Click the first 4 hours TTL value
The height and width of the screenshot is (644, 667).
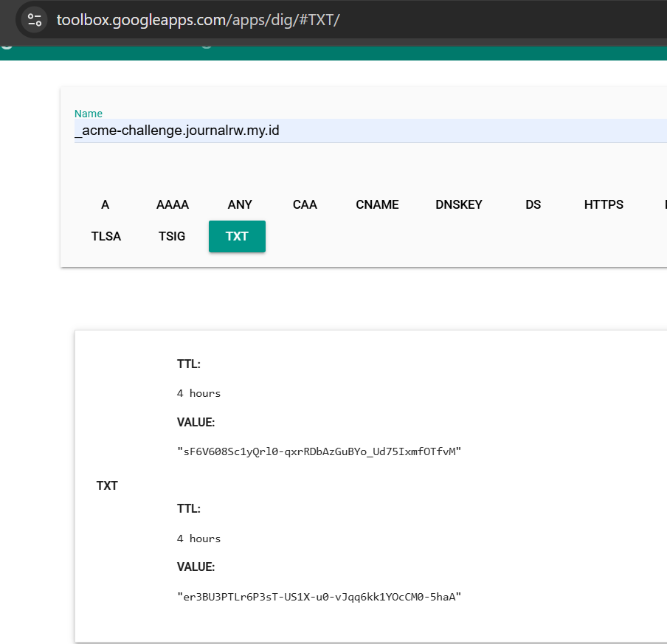[x=198, y=393]
